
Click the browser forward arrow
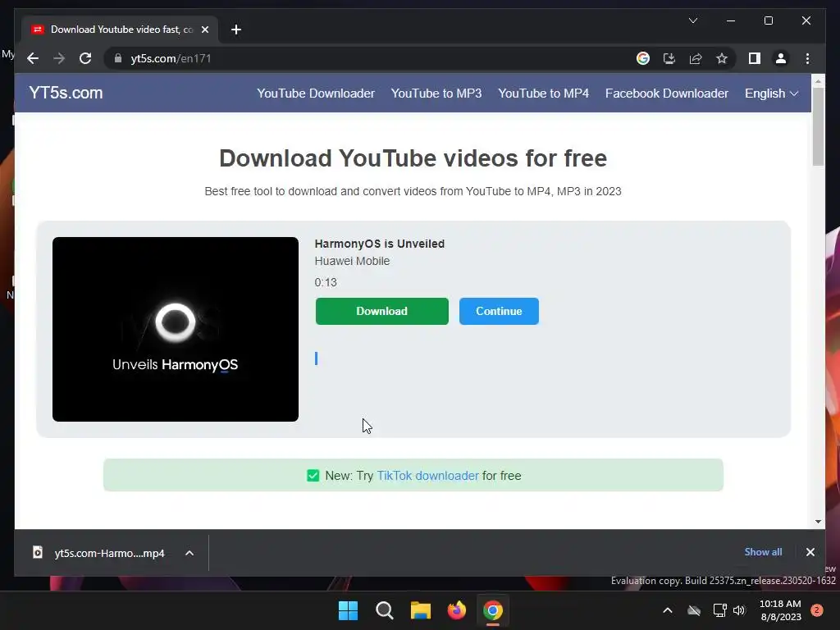(59, 58)
